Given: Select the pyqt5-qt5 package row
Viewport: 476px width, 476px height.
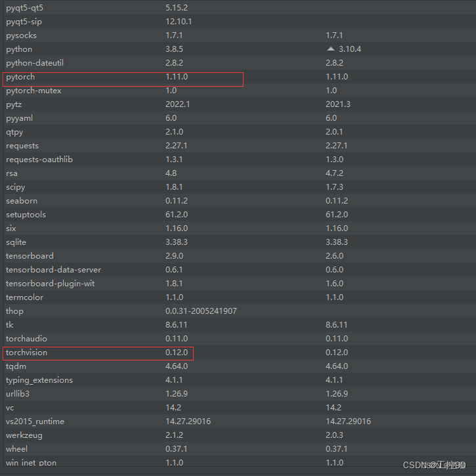Looking at the screenshot, I should pos(240,8).
